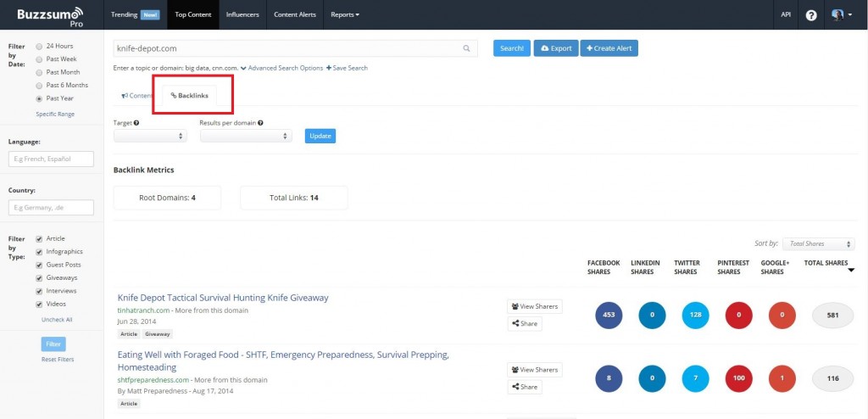Viewport: 868px width, 419px height.
Task: Go to the Influencers tab
Action: coord(242,15)
